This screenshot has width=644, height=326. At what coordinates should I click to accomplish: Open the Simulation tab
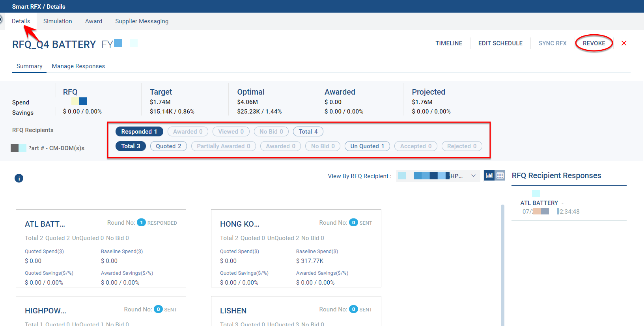pyautogui.click(x=58, y=21)
